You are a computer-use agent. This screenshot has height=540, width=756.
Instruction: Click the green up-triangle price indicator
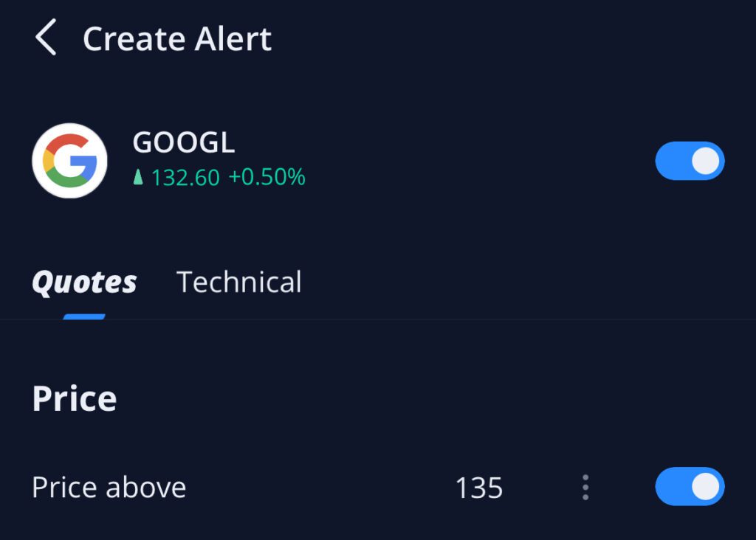tap(138, 178)
